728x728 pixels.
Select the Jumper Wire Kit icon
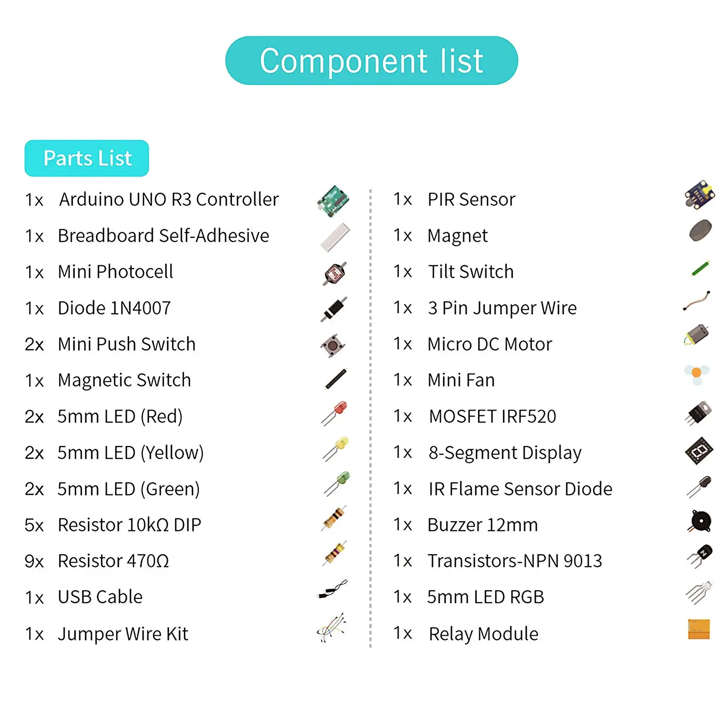(331, 628)
